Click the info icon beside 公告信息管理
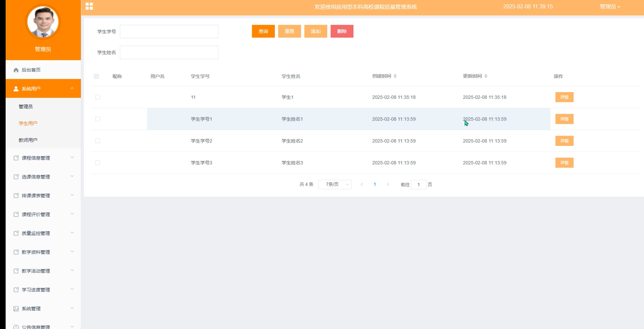The width and height of the screenshot is (644, 329). 16,327
